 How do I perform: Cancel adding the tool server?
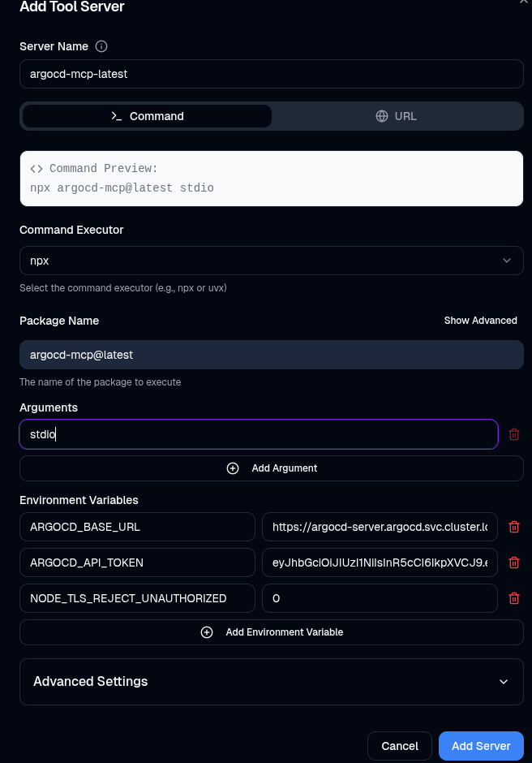(399, 746)
